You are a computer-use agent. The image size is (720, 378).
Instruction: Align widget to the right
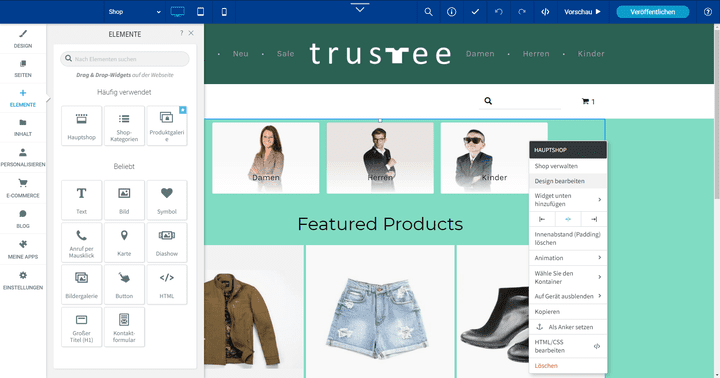click(594, 220)
